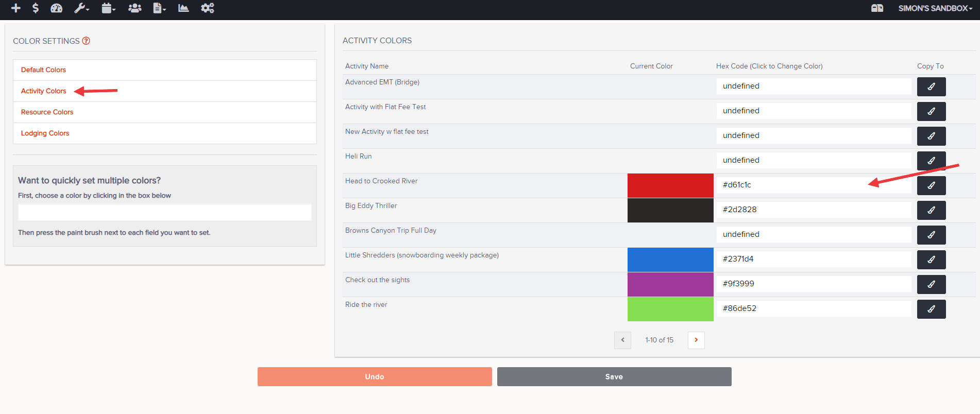Click hex code field for Activity with Flat Fee Test
Image resolution: width=980 pixels, height=414 pixels.
pos(814,111)
